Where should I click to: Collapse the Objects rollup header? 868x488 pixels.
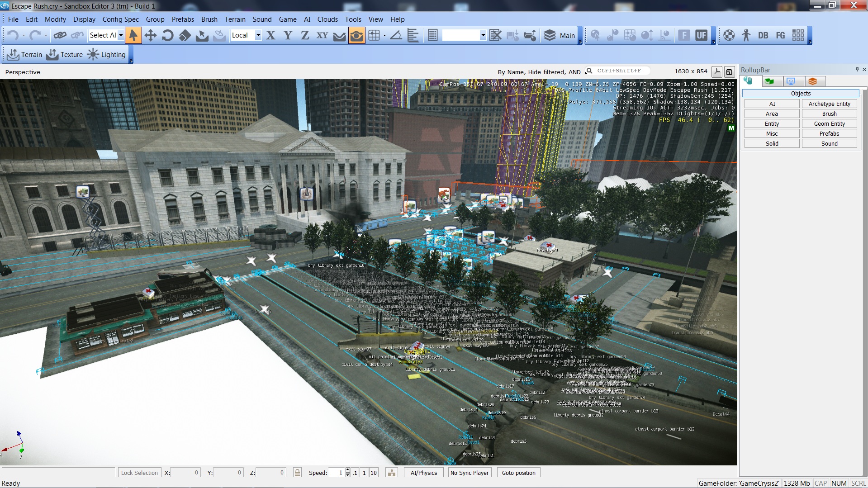(801, 94)
